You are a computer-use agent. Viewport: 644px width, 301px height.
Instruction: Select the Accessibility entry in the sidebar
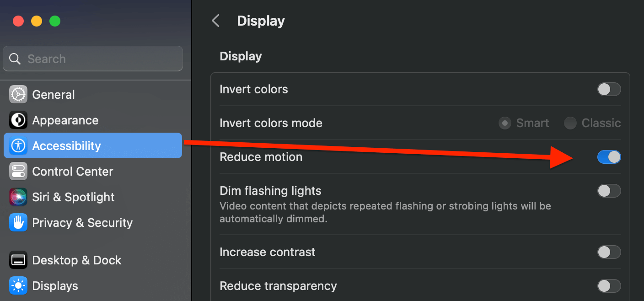pos(67,145)
